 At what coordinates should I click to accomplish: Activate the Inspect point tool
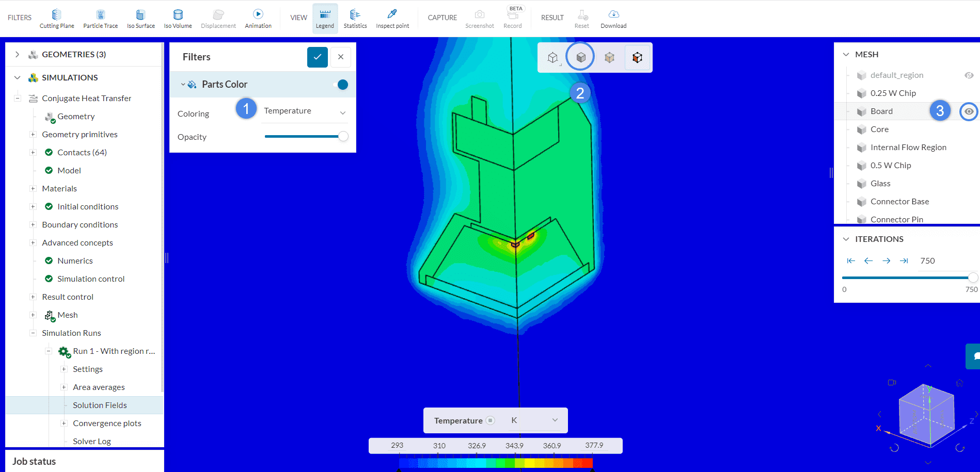click(392, 19)
